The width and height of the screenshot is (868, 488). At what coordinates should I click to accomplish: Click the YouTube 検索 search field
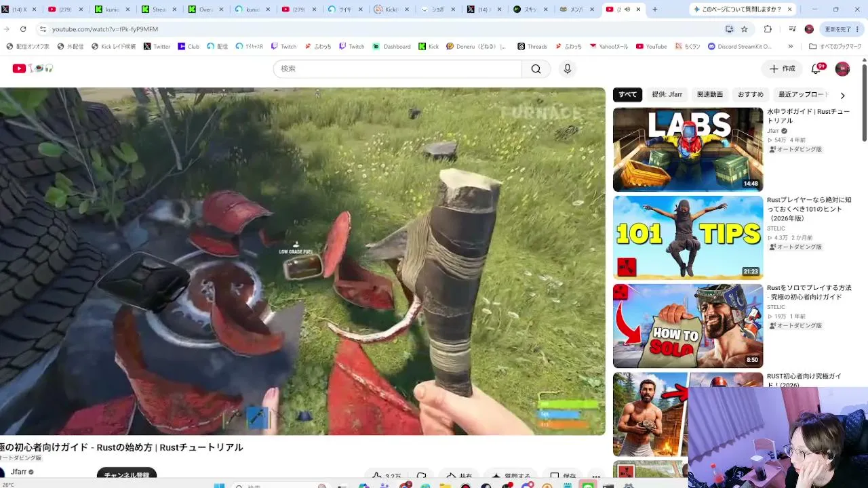pyautogui.click(x=397, y=68)
